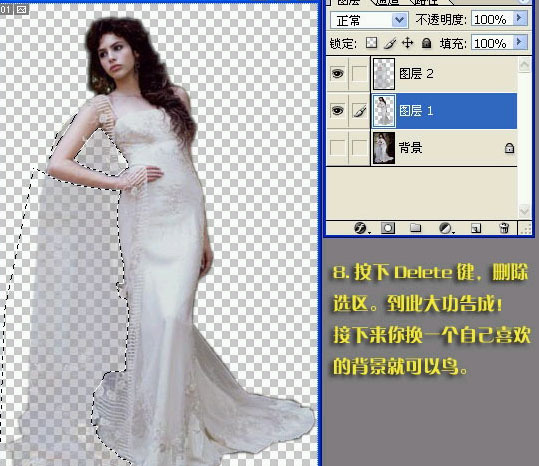
Task: Open the layer style effects button
Action: click(361, 228)
